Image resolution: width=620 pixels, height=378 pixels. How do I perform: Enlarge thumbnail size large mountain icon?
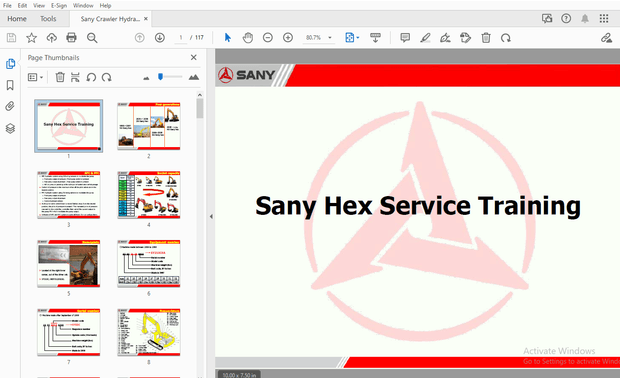click(194, 77)
